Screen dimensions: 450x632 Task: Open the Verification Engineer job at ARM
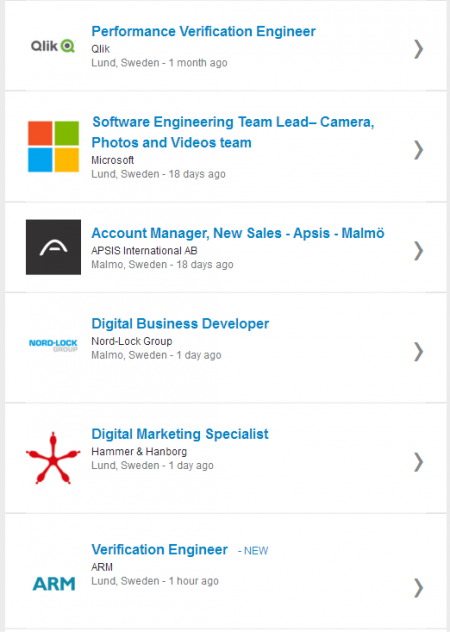159,550
